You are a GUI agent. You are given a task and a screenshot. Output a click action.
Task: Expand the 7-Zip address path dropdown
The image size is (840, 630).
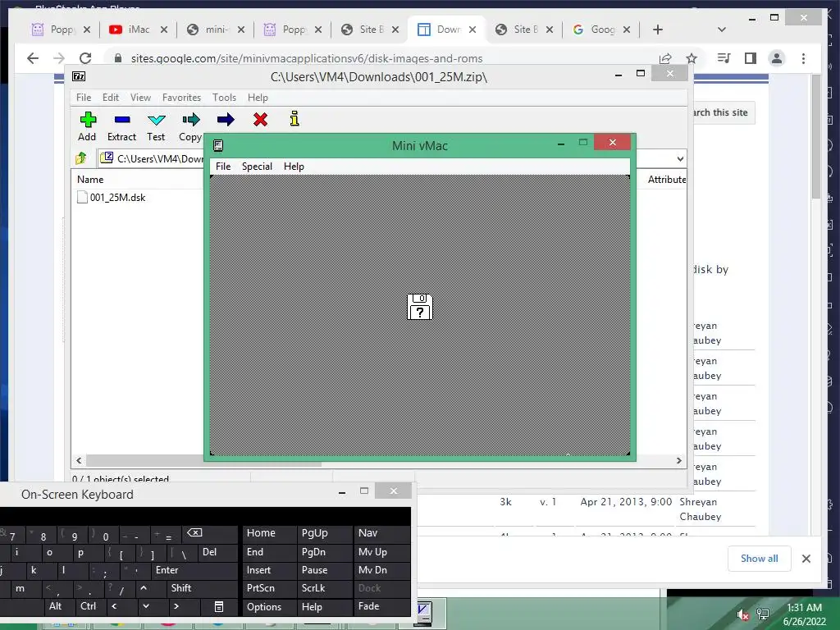click(x=680, y=158)
